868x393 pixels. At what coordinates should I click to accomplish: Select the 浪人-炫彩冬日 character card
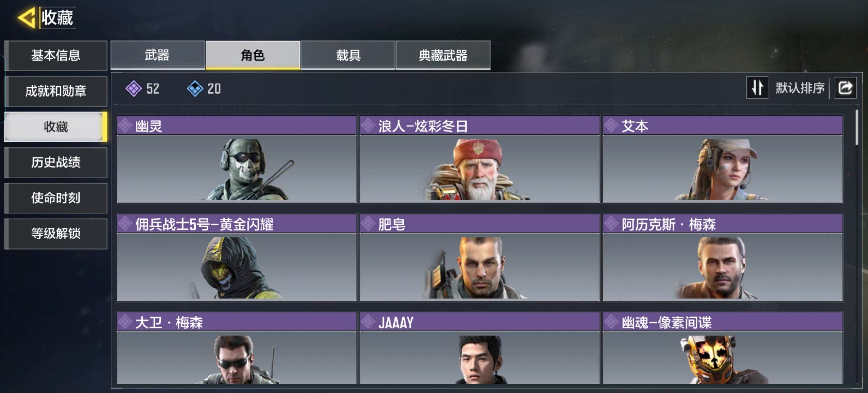pos(479,159)
